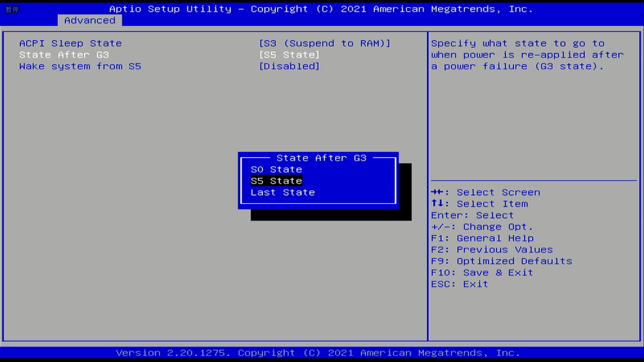Select Wake system from S5 label
This screenshot has width=644, height=362.
pyautogui.click(x=80, y=67)
